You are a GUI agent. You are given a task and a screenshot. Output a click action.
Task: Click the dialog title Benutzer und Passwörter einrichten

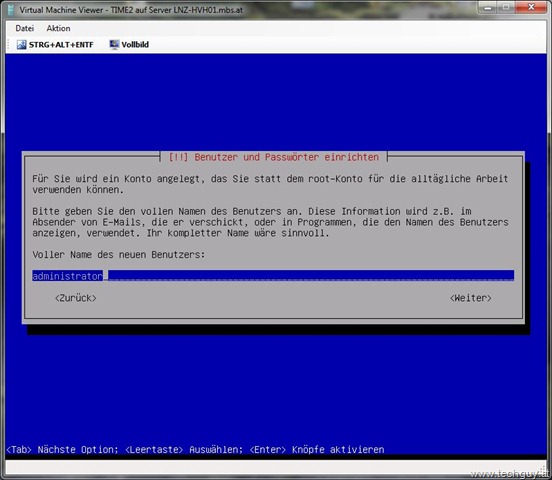tap(274, 157)
